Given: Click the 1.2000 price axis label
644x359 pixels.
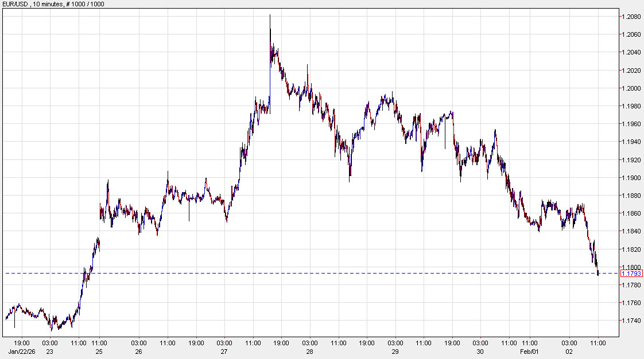Looking at the screenshot, I should 632,88.
